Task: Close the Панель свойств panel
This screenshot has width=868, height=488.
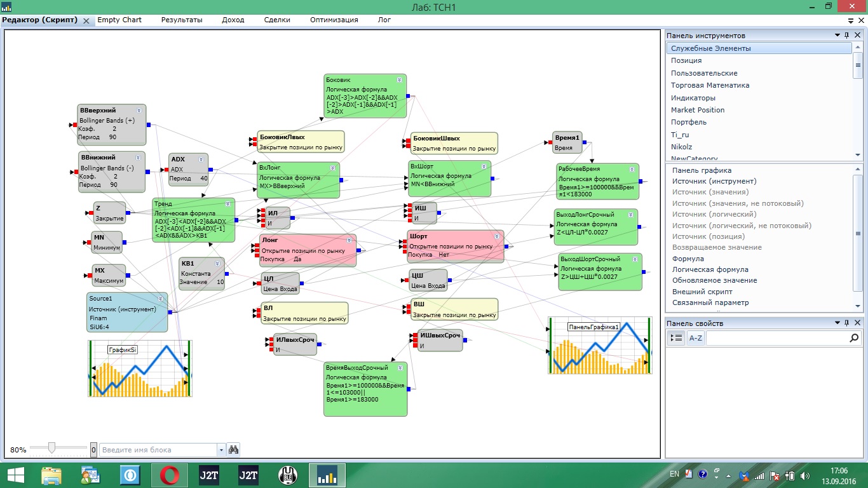Action: click(x=857, y=323)
